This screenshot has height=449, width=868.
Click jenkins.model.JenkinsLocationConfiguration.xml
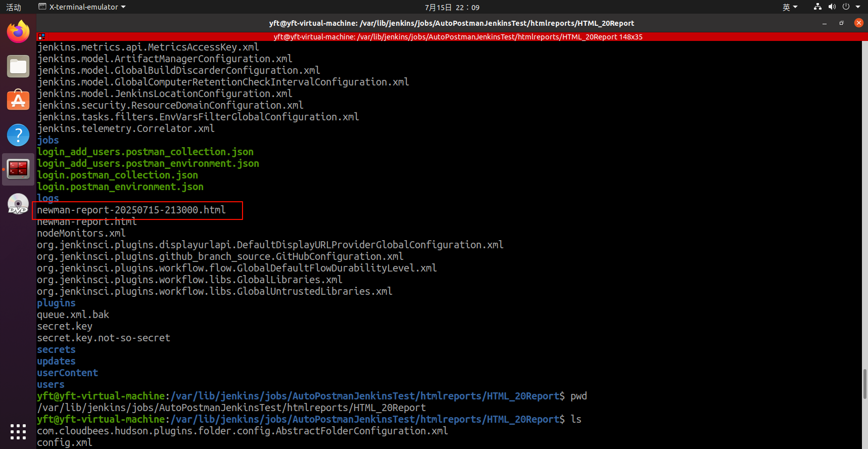point(165,94)
